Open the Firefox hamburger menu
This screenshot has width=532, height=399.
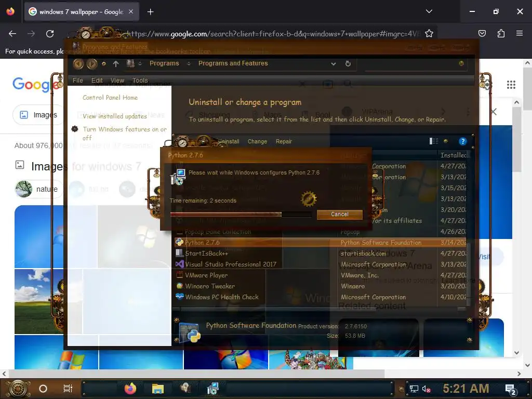point(520,33)
